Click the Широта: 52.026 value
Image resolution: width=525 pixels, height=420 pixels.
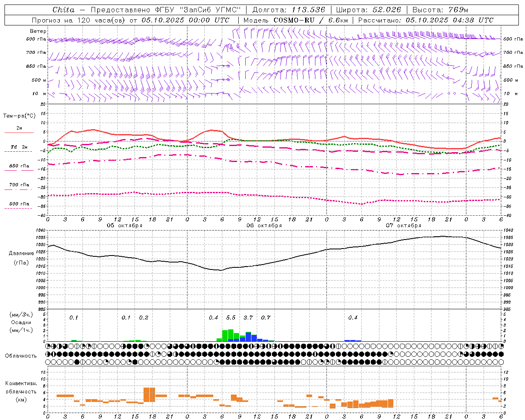(x=368, y=10)
